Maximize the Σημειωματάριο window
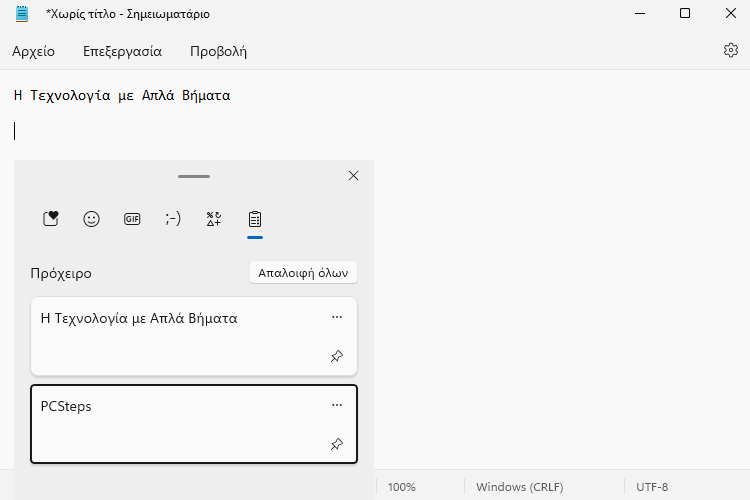The width and height of the screenshot is (750, 500). [x=685, y=13]
